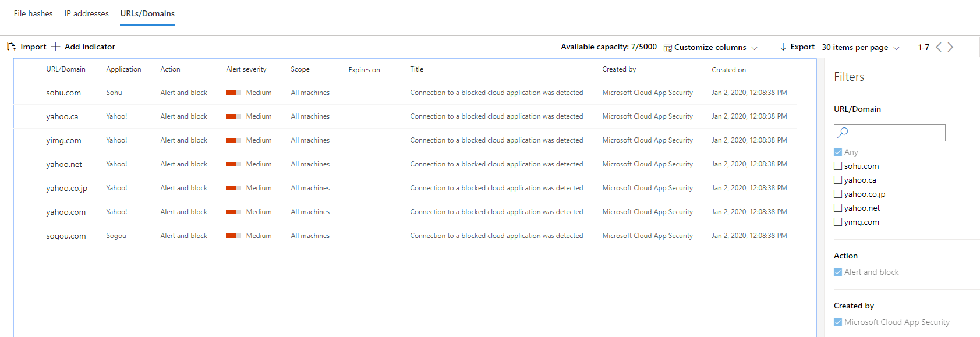The image size is (980, 337).
Task: Click severity bar icon in yahoo.co.jp row
Action: [x=233, y=188]
